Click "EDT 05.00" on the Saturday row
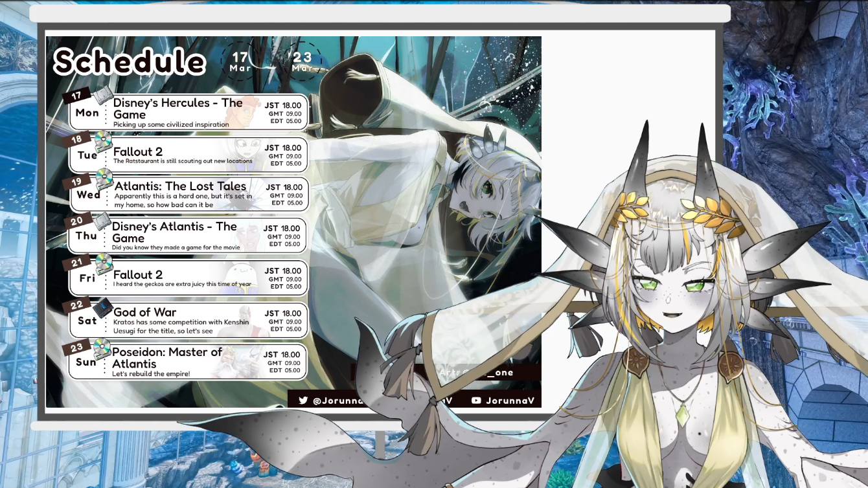The width and height of the screenshot is (868, 488). pos(286,329)
